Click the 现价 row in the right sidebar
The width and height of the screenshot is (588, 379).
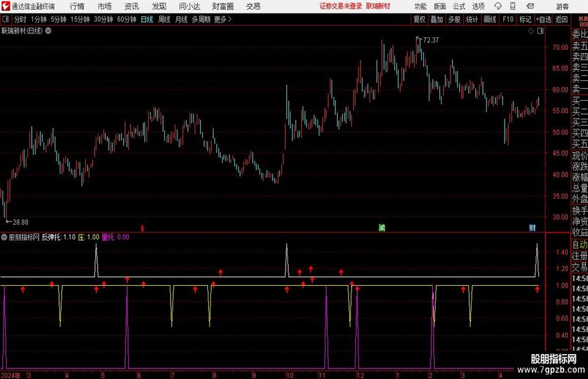(580, 156)
